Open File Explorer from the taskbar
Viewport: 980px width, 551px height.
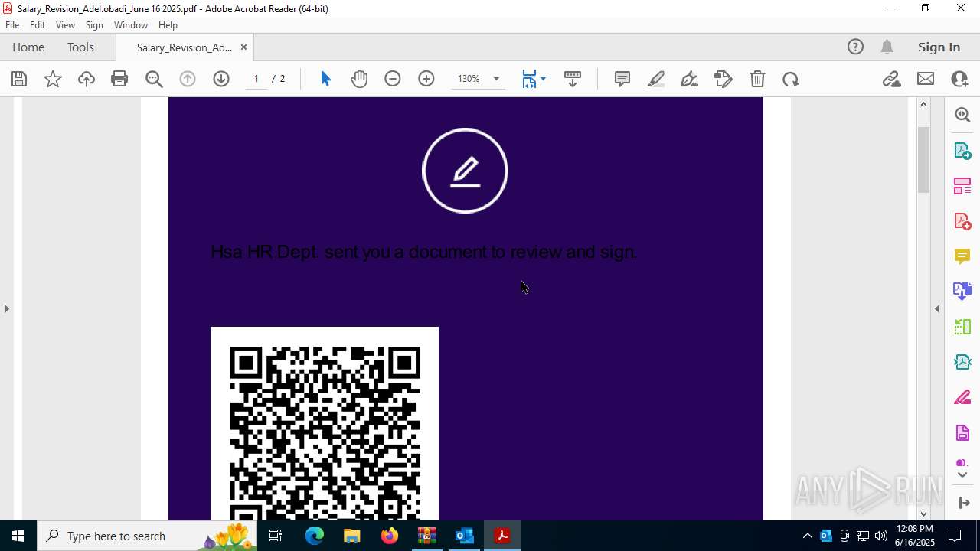352,536
